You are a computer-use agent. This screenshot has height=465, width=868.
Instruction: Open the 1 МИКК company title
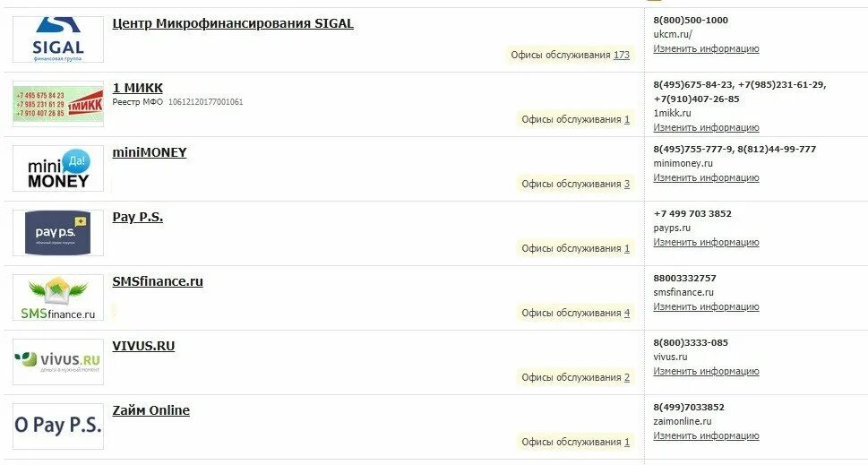point(138,88)
